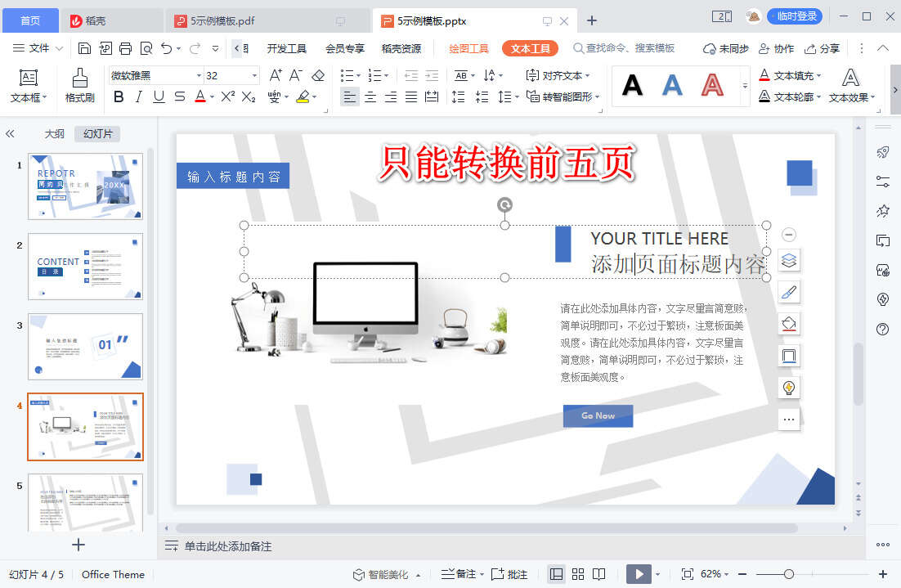This screenshot has height=588, width=901.
Task: Toggle Strikethrough formatting
Action: [x=180, y=97]
